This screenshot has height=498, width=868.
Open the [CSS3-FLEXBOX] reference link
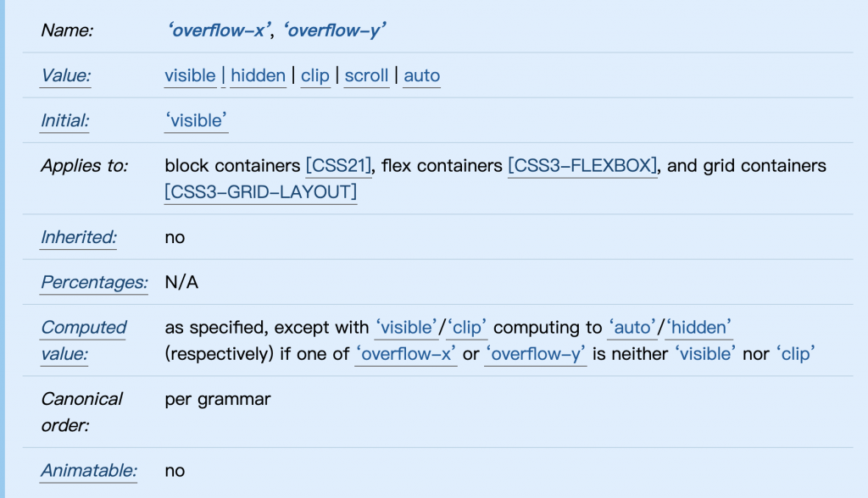[x=582, y=165]
